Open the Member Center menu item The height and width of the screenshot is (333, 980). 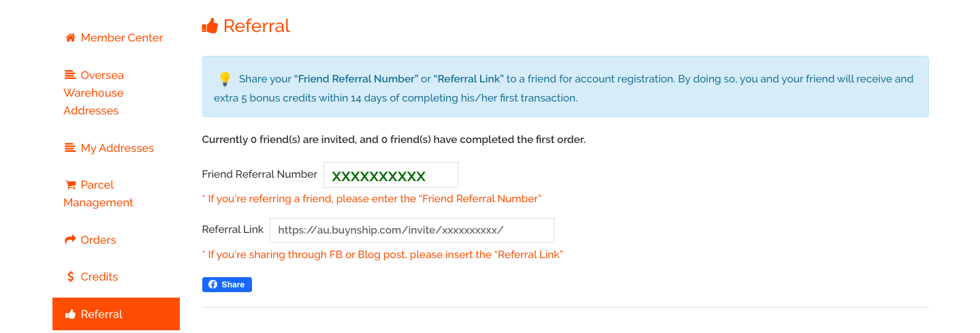[x=121, y=38]
